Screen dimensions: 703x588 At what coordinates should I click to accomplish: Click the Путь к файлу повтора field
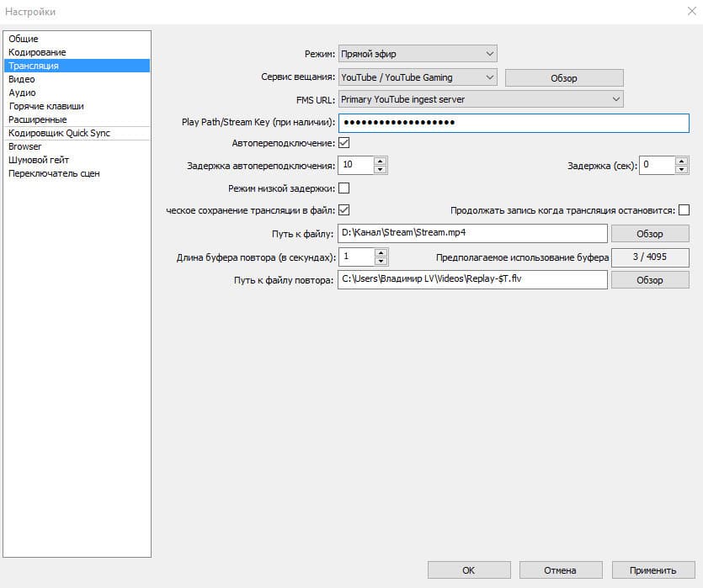click(472, 279)
